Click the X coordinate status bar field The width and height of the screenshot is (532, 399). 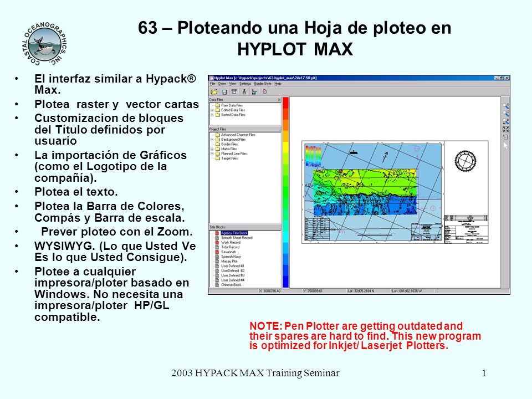279,291
